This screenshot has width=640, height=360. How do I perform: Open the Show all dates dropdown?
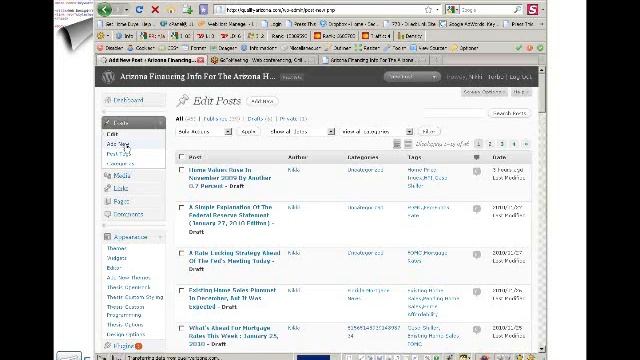tap(302, 131)
